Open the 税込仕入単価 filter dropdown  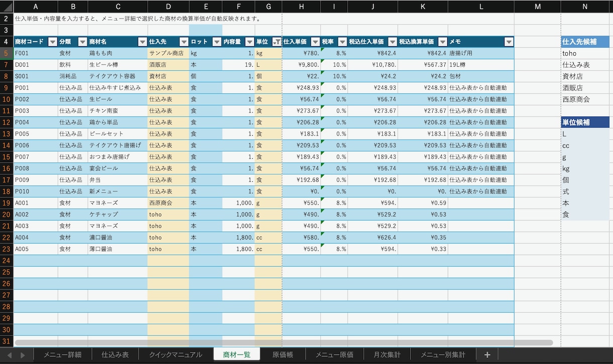tap(392, 42)
